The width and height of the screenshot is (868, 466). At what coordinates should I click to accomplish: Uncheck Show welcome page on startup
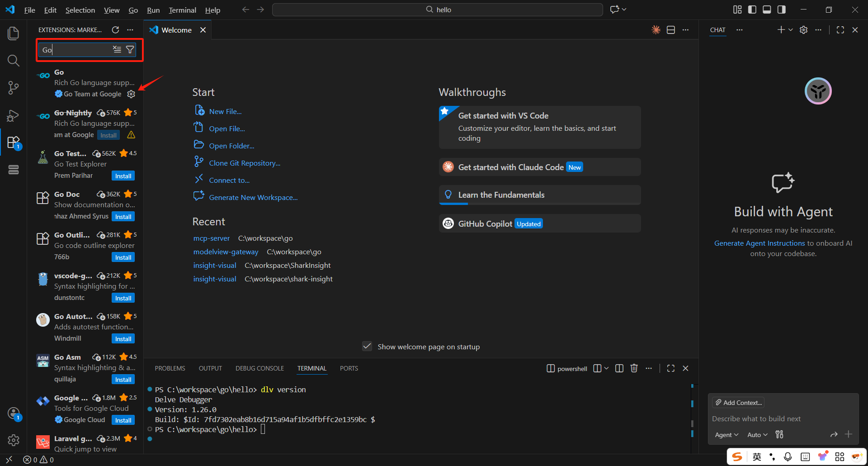(x=367, y=347)
